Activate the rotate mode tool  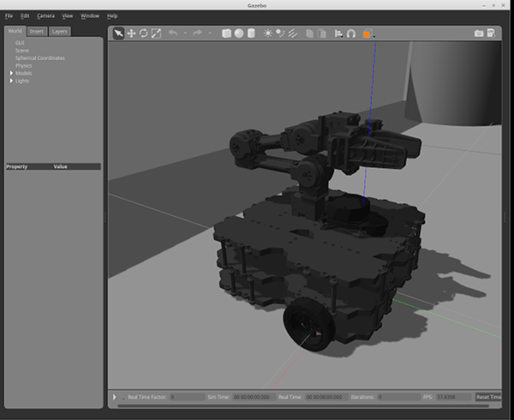click(x=144, y=33)
